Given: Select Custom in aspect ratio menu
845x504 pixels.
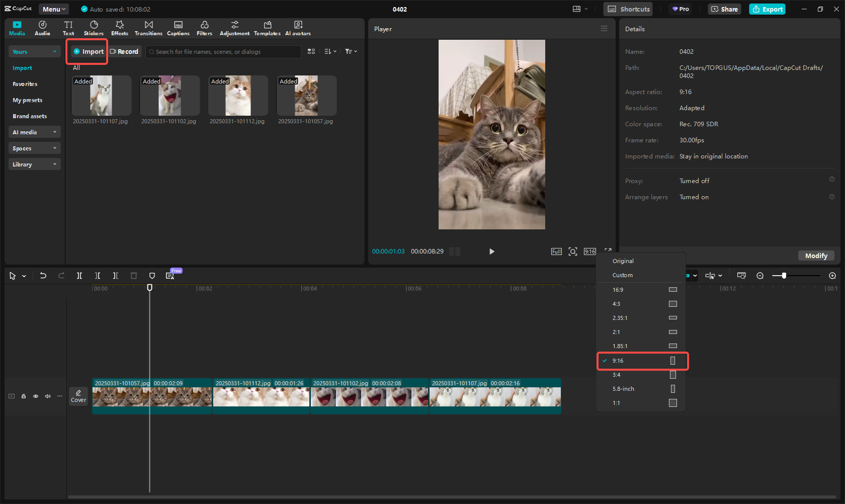Looking at the screenshot, I should (623, 275).
